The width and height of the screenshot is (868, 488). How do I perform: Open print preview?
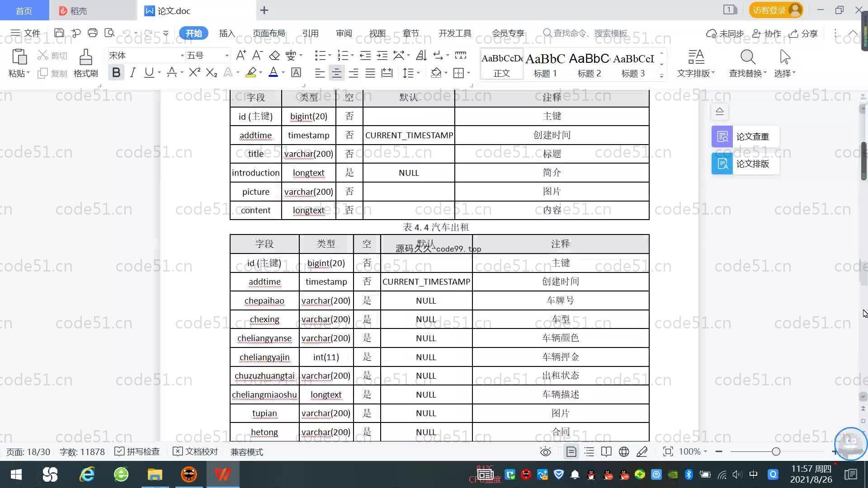pos(109,33)
